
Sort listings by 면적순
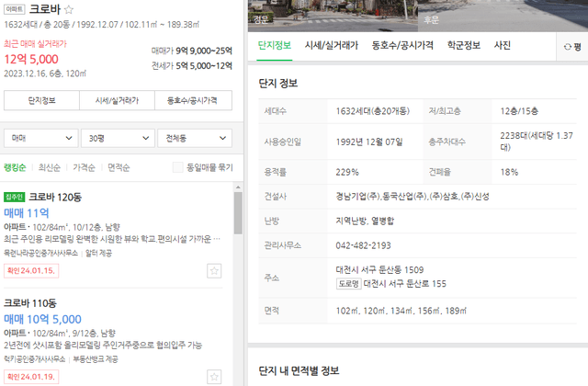point(119,167)
